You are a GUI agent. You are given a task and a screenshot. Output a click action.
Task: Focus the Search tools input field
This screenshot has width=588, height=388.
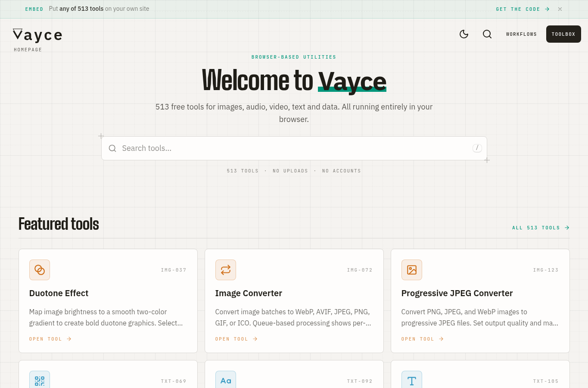[294, 148]
